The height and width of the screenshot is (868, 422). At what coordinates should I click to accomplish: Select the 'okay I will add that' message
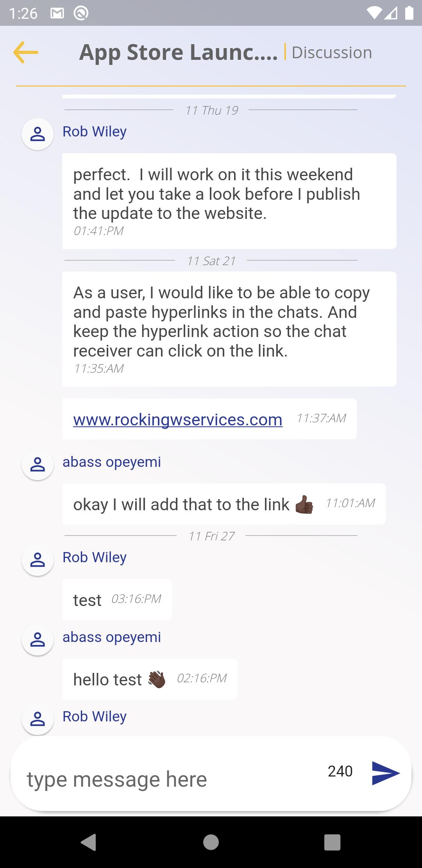pyautogui.click(x=224, y=504)
